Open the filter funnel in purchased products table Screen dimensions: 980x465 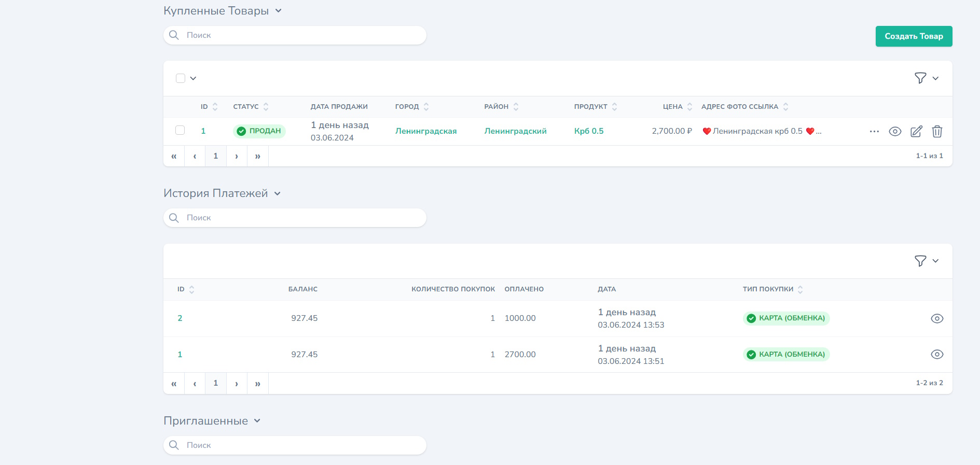pyautogui.click(x=920, y=78)
